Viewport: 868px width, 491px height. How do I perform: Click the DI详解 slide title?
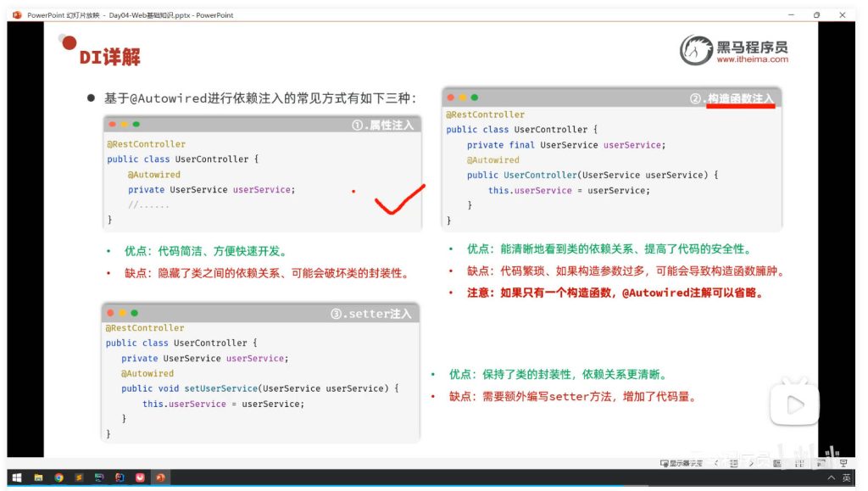click(109, 58)
